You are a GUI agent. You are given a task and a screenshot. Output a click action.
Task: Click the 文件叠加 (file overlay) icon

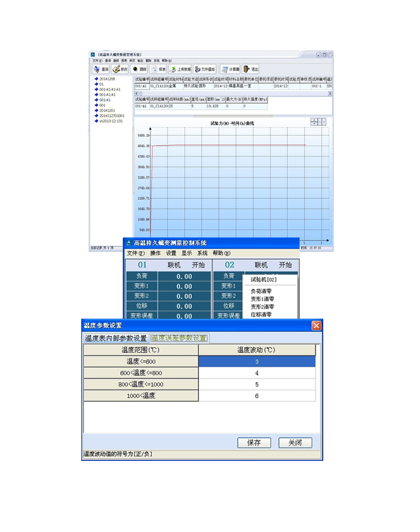click(x=205, y=69)
